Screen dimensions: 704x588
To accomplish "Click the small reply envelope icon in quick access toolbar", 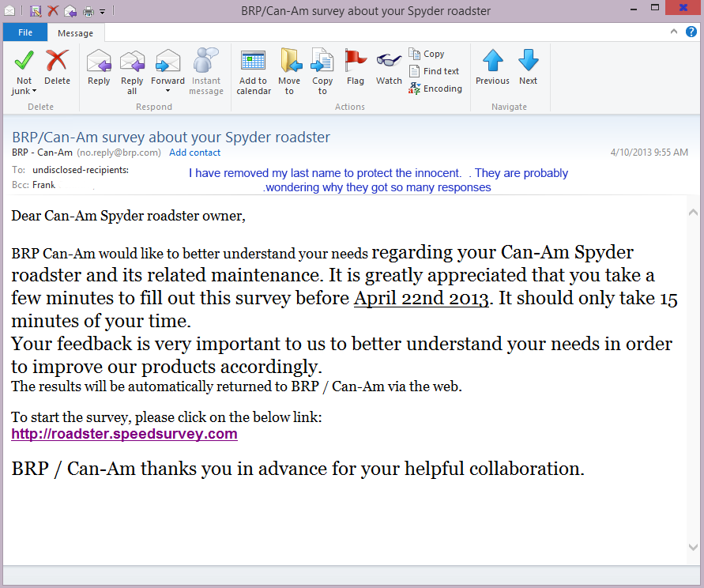I will pyautogui.click(x=70, y=11).
